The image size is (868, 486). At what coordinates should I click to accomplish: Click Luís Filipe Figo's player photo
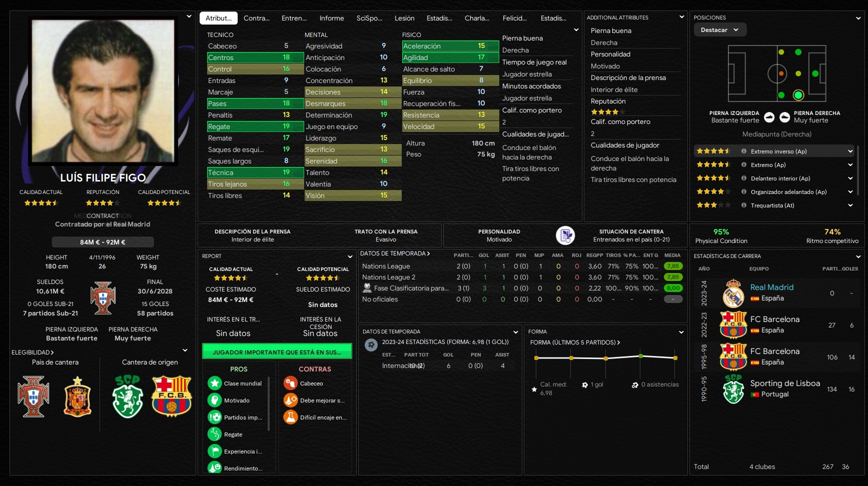[x=103, y=91]
